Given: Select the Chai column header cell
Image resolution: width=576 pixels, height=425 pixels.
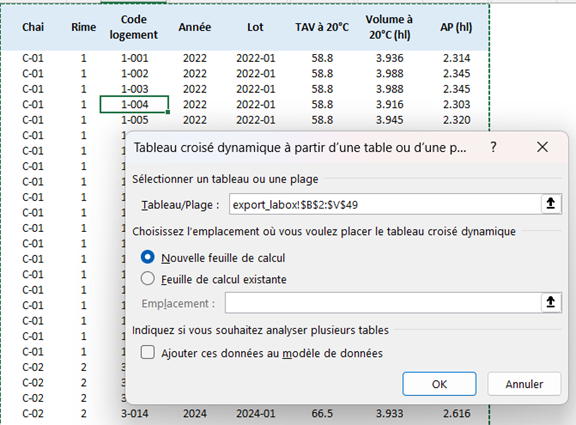Looking at the screenshot, I should 33,27.
